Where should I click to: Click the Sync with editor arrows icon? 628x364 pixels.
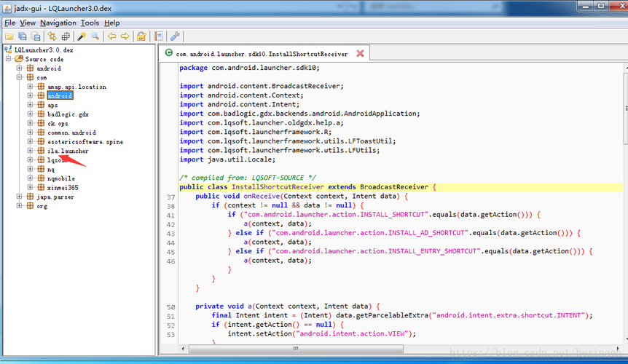[x=52, y=36]
